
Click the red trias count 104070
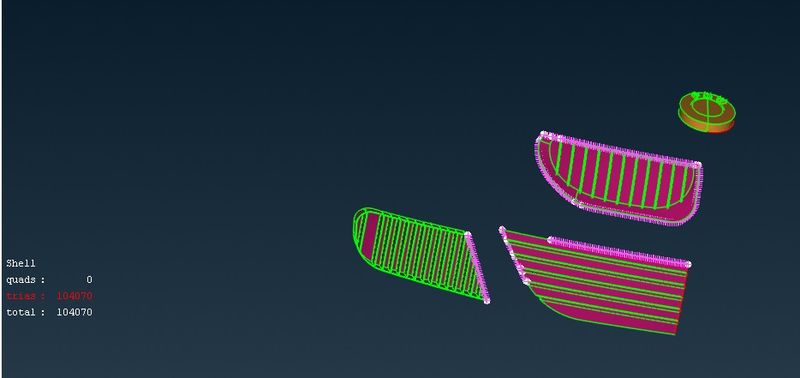pos(74,296)
